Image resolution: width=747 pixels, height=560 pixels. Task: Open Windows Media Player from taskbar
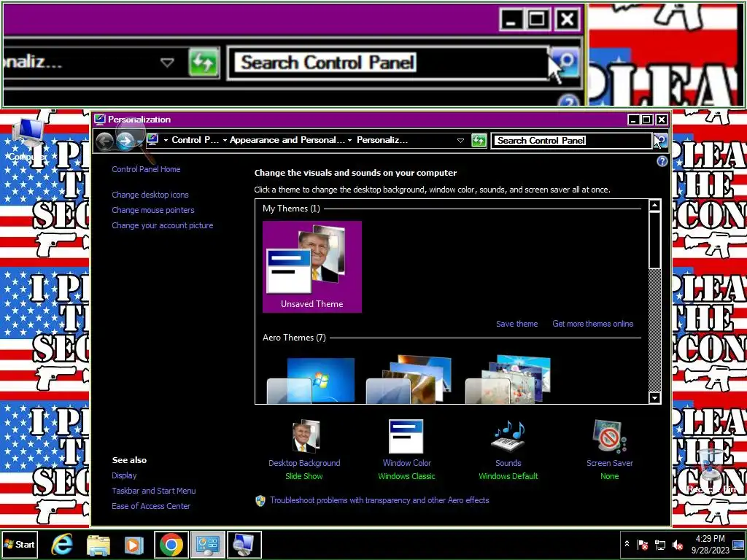tap(134, 545)
